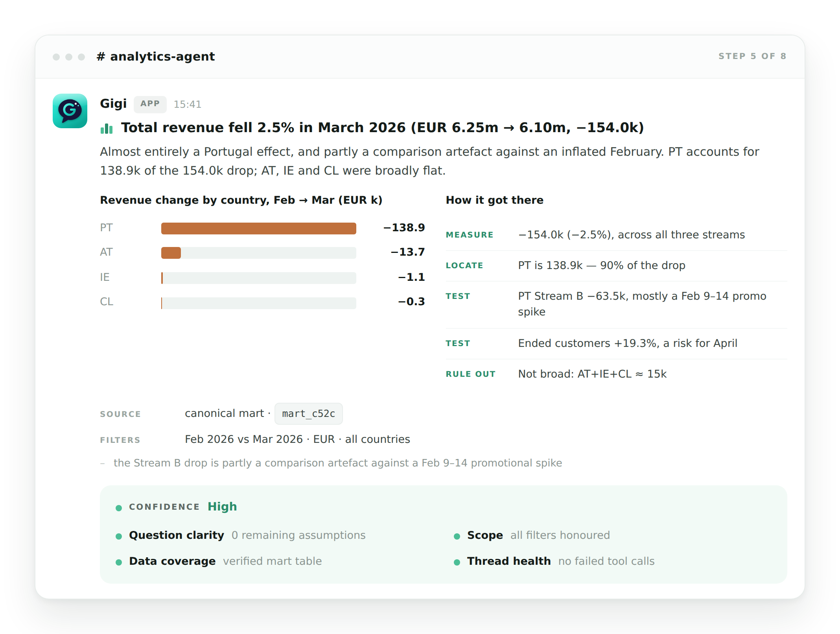Viewport: 840px width, 634px height.
Task: Click the STEP 5 OF 8 indicator
Action: (x=752, y=56)
